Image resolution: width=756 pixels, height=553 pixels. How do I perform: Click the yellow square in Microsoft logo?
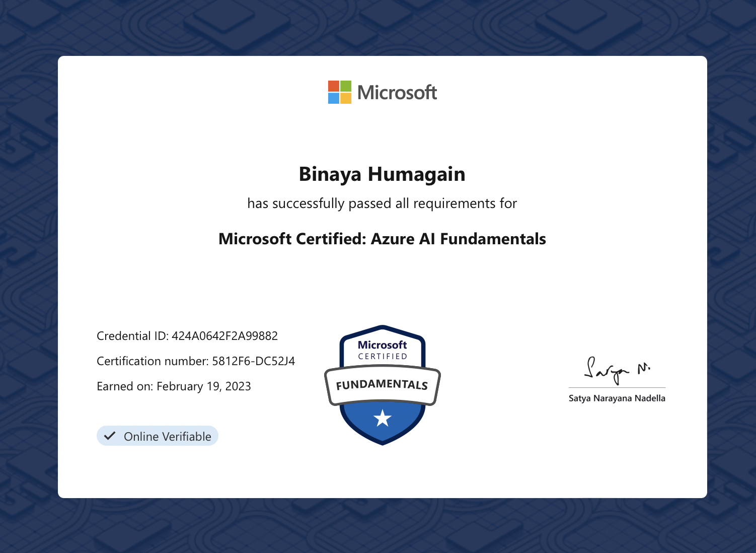point(346,98)
